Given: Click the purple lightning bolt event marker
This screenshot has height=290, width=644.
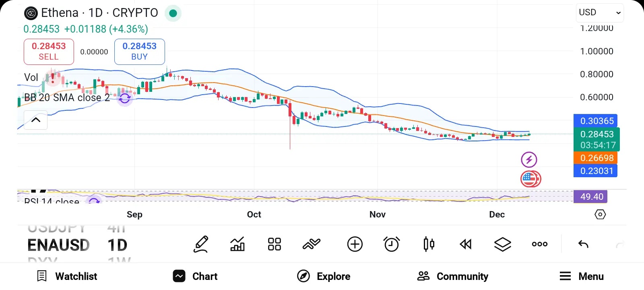Looking at the screenshot, I should click(x=529, y=159).
